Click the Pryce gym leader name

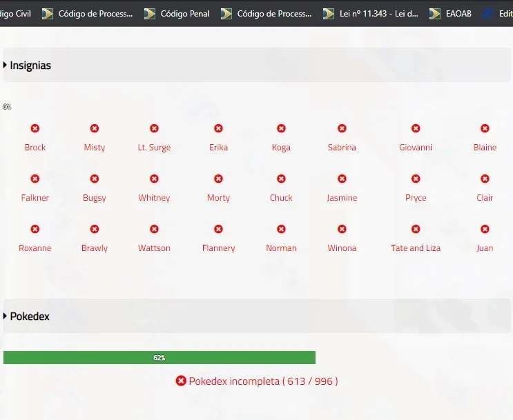pyautogui.click(x=416, y=198)
